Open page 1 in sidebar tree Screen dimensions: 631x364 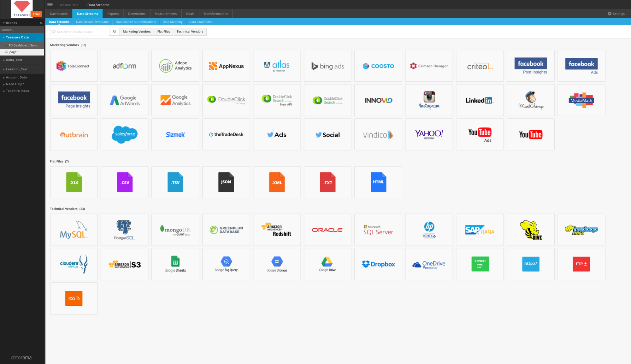pyautogui.click(x=22, y=52)
